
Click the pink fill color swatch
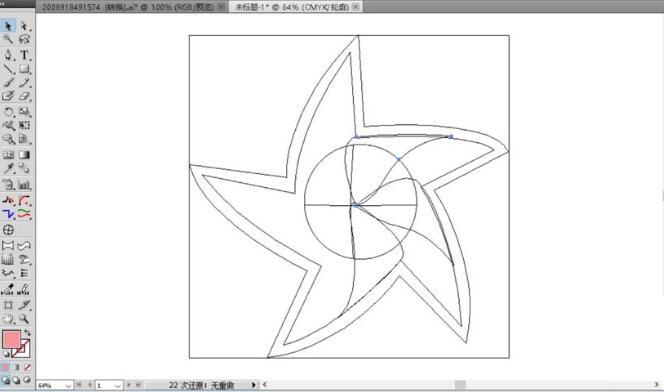point(11,340)
